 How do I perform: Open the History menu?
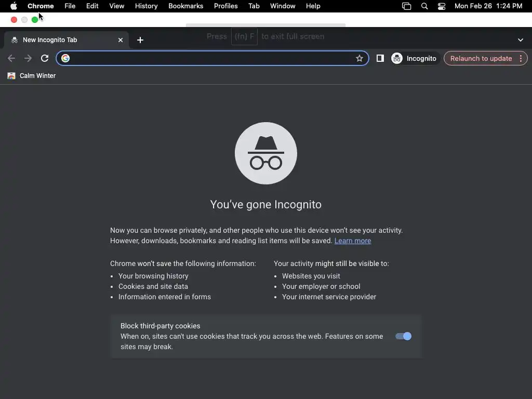(146, 6)
